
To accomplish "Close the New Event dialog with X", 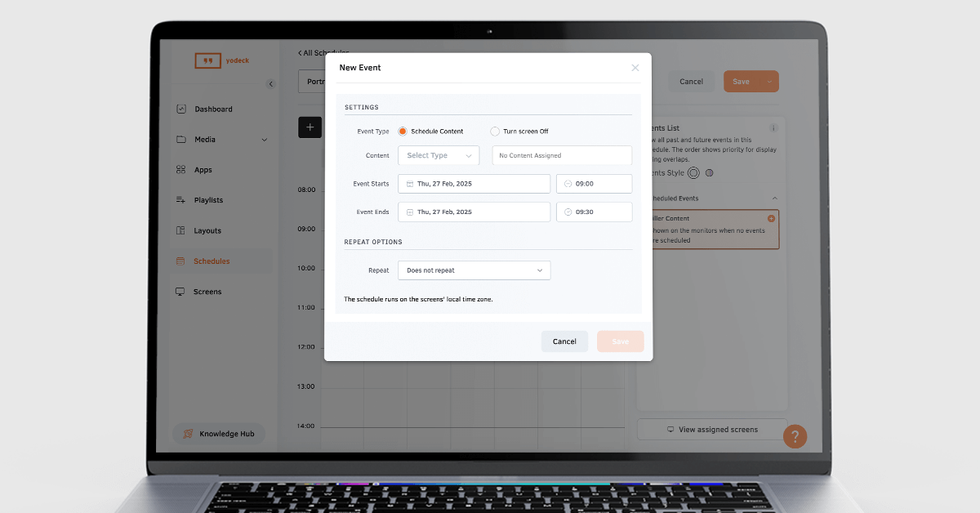I will click(x=635, y=68).
